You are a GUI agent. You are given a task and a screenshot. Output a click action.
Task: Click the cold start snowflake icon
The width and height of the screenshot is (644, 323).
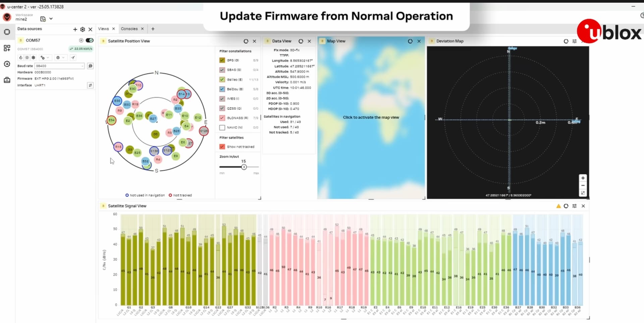(x=33, y=58)
